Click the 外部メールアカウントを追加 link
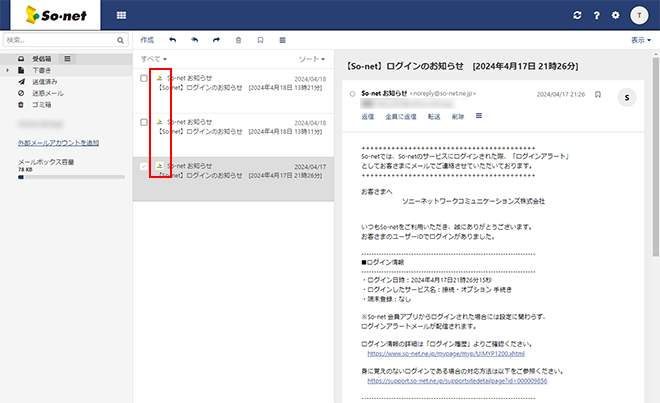The width and height of the screenshot is (660, 403). (x=58, y=143)
